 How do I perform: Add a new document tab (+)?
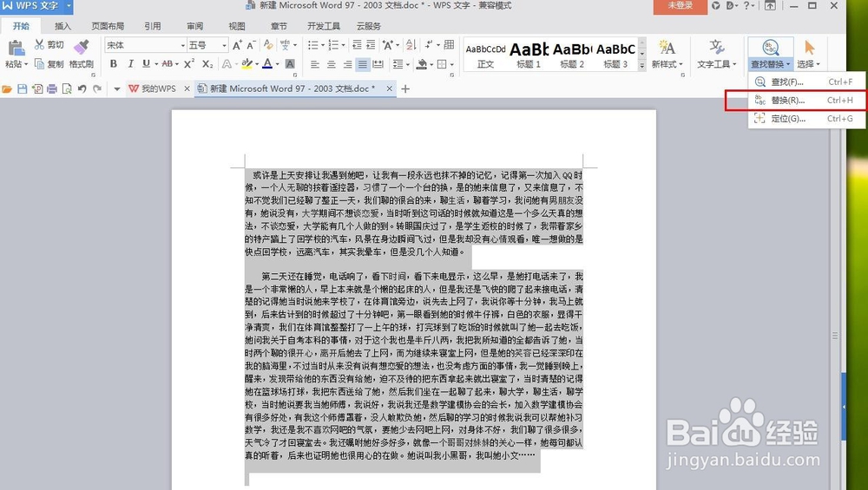(x=405, y=88)
